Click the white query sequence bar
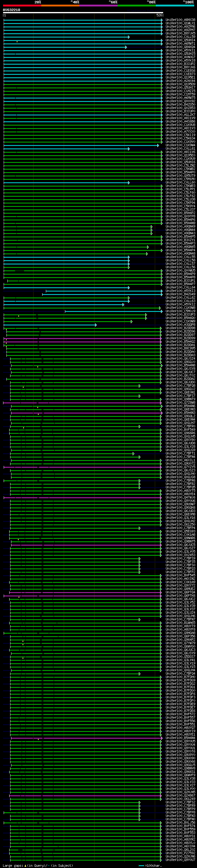Screen dimensions: 197x868 (83, 13)
